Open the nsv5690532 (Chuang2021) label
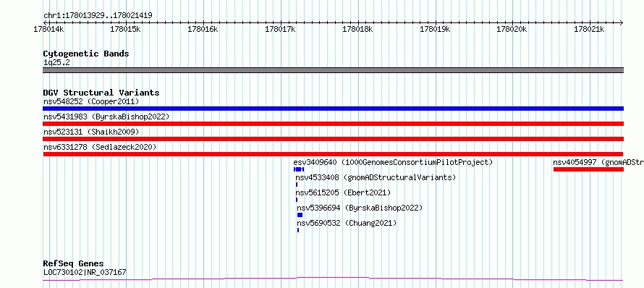The height and width of the screenshot is (288, 644). (x=347, y=223)
